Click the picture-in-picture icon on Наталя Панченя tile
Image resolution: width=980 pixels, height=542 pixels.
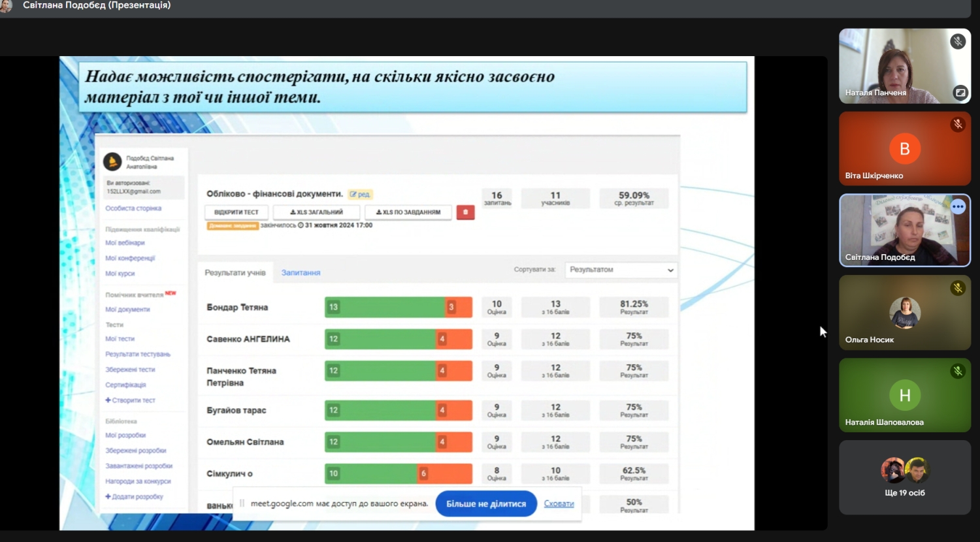pos(960,93)
